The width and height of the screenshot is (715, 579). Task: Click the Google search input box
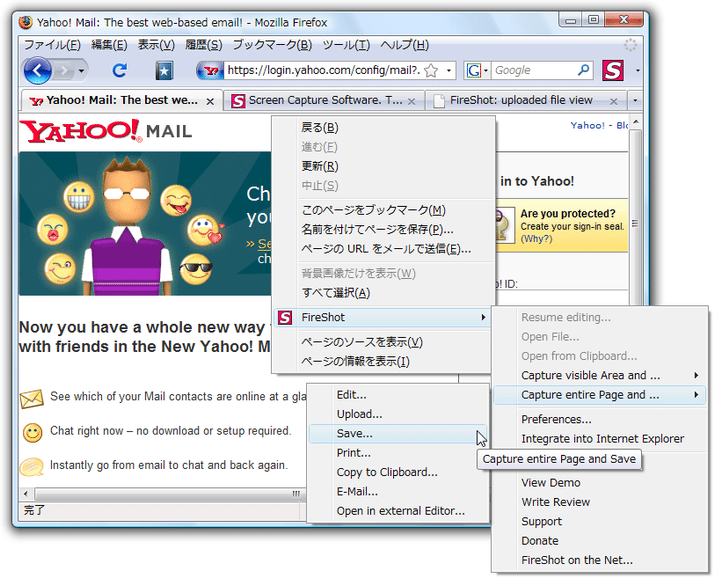534,71
